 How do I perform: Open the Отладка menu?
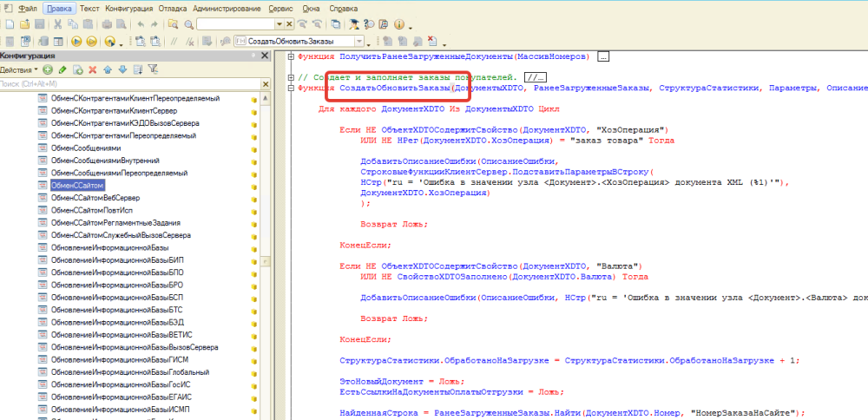171,8
